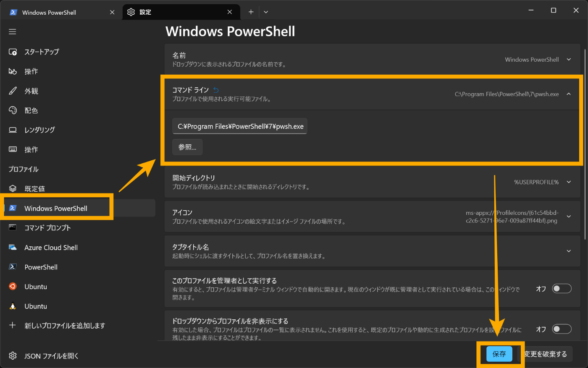Click the 配色 color palette icon

pyautogui.click(x=13, y=110)
